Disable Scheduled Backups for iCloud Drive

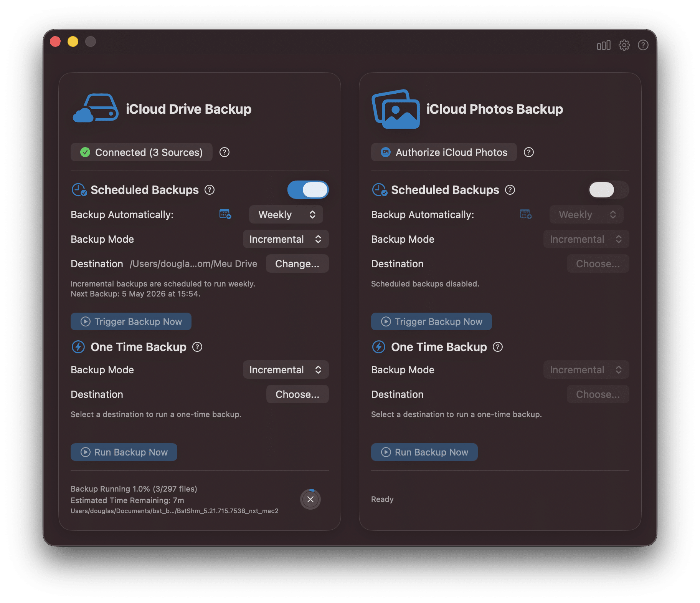click(308, 190)
